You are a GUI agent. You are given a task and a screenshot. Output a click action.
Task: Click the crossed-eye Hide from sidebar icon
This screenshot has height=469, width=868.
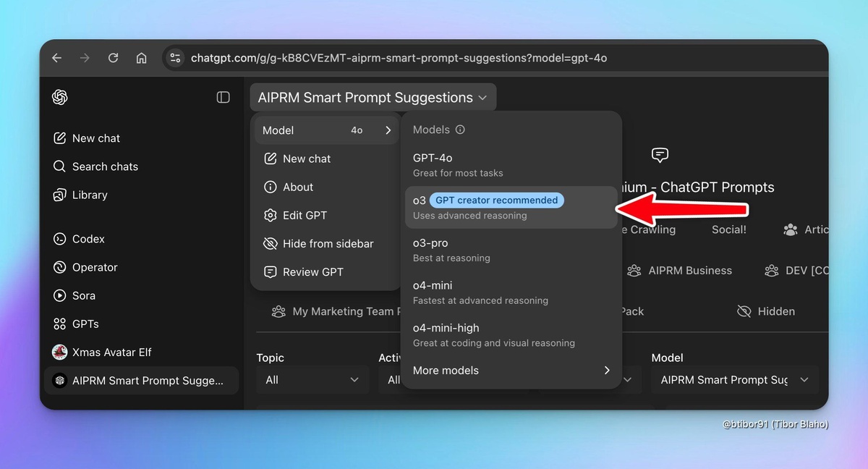(x=271, y=244)
